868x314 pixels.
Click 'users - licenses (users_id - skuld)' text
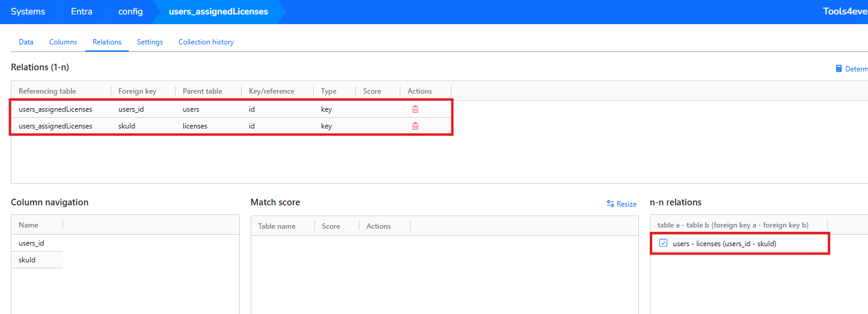click(x=724, y=244)
